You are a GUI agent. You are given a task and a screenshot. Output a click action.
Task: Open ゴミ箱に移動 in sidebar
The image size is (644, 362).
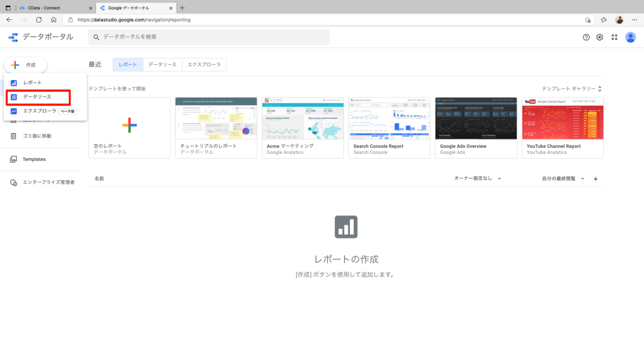tap(37, 136)
